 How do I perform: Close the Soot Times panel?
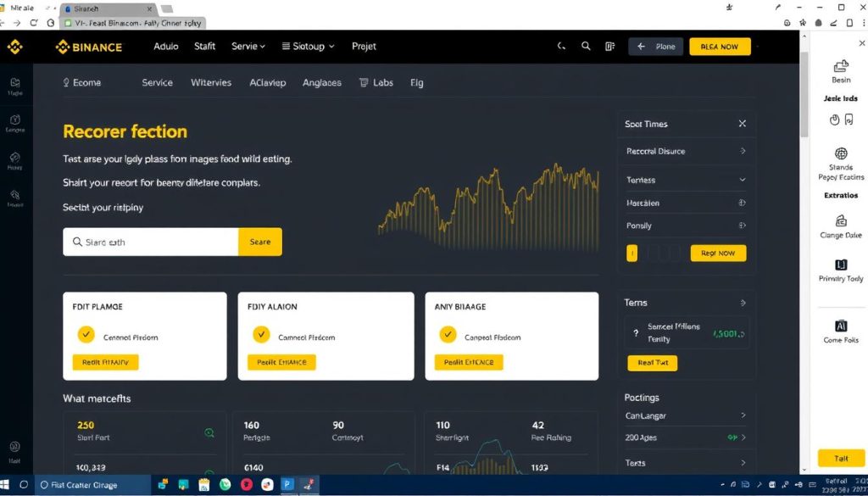(743, 124)
